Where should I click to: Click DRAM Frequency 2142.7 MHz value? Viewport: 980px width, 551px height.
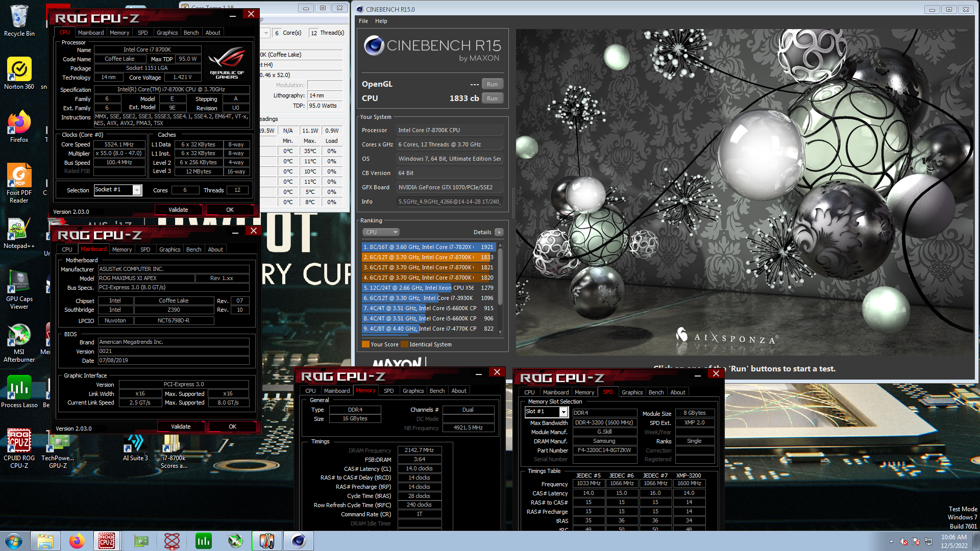click(x=420, y=450)
